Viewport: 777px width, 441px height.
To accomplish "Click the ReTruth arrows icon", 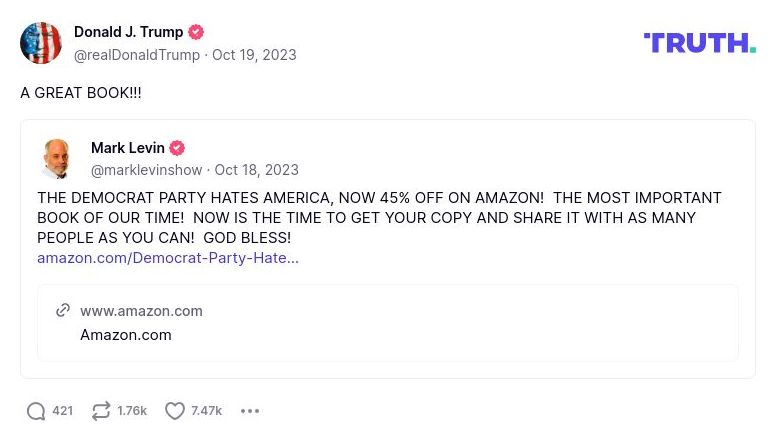I will [x=101, y=411].
